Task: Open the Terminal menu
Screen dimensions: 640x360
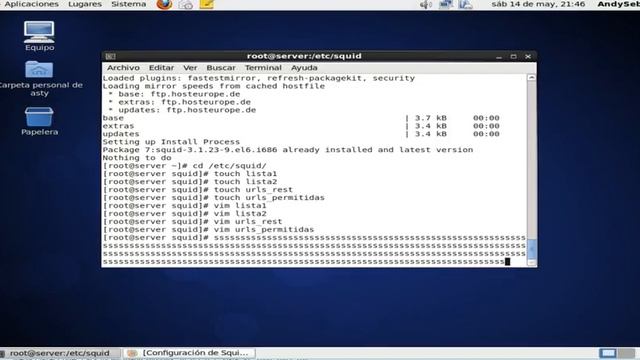Action: point(263,68)
